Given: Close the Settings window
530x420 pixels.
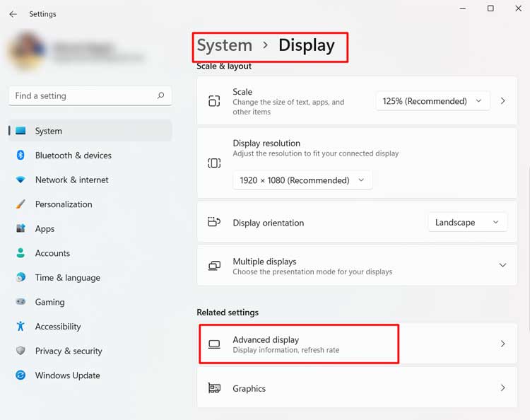Looking at the screenshot, I should point(518,8).
